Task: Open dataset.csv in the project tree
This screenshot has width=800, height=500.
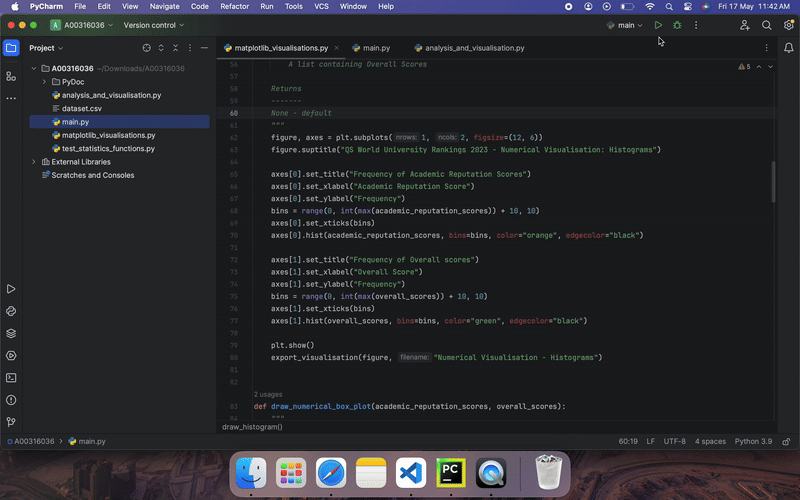Action: tap(82, 108)
